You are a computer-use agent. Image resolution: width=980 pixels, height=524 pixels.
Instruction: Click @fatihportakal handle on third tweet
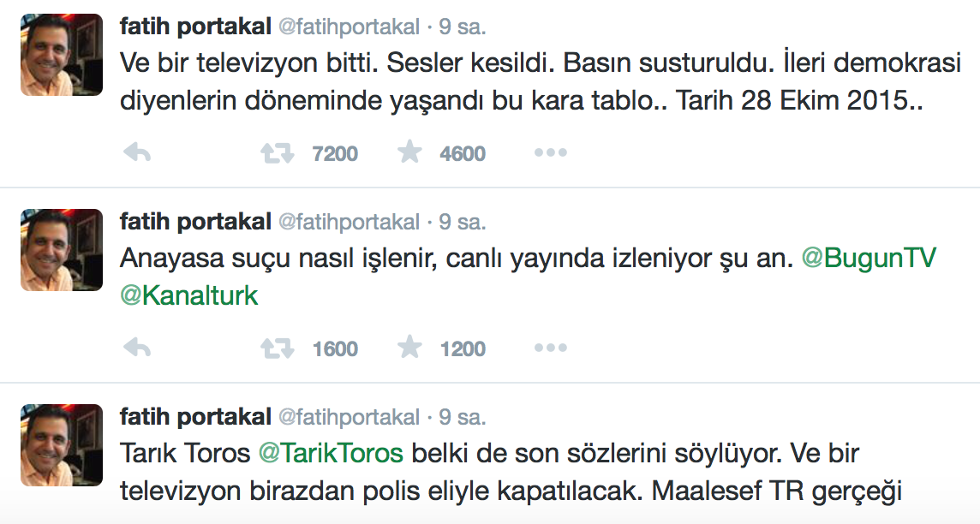pyautogui.click(x=349, y=418)
